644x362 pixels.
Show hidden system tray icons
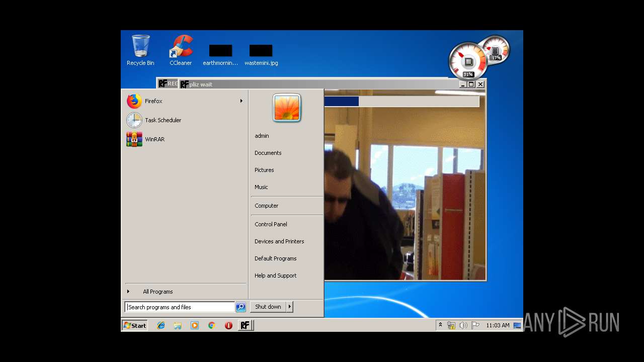(440, 325)
